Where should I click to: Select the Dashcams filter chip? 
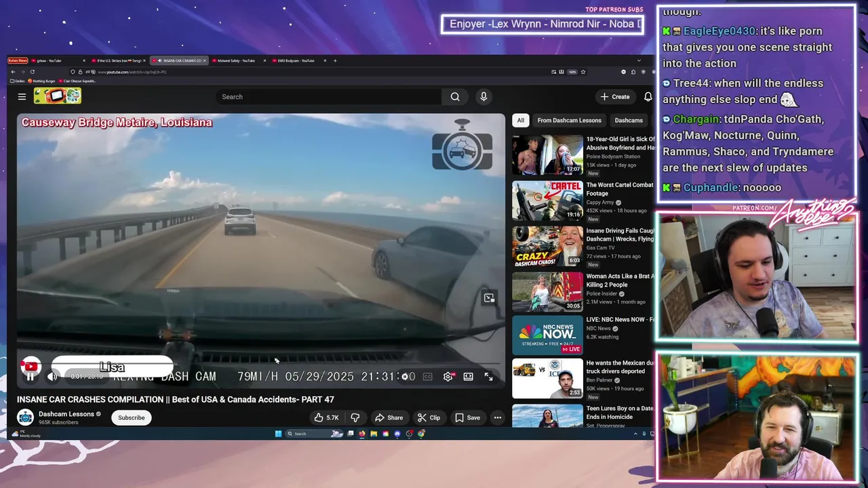coord(629,121)
